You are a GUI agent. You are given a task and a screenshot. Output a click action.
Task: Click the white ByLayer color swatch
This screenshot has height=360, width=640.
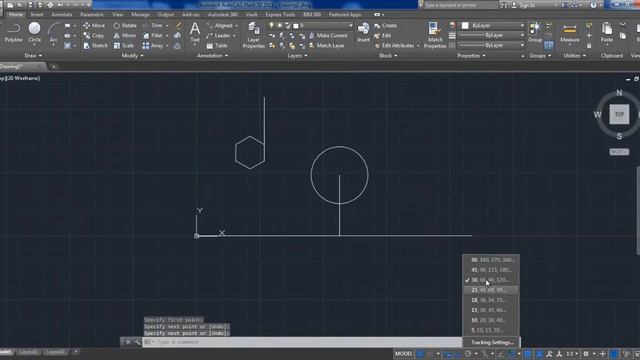click(465, 25)
